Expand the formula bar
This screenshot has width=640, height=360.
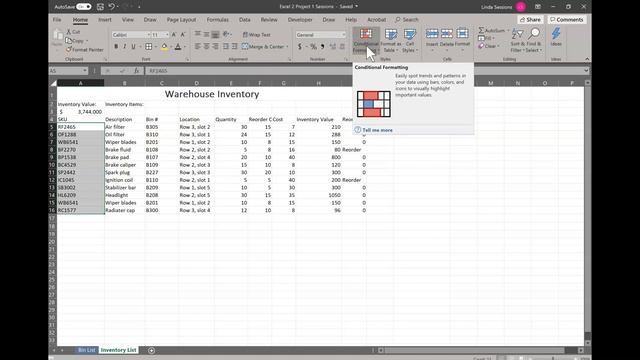(x=586, y=71)
